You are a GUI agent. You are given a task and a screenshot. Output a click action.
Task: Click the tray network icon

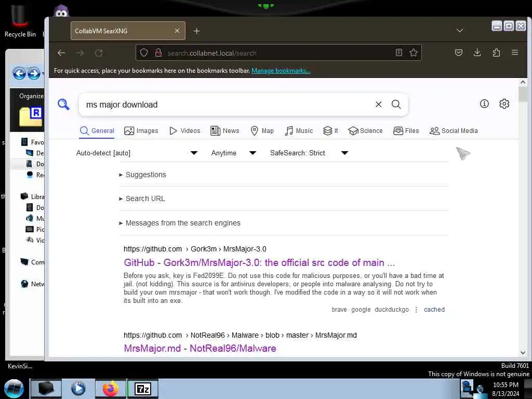coord(467,387)
